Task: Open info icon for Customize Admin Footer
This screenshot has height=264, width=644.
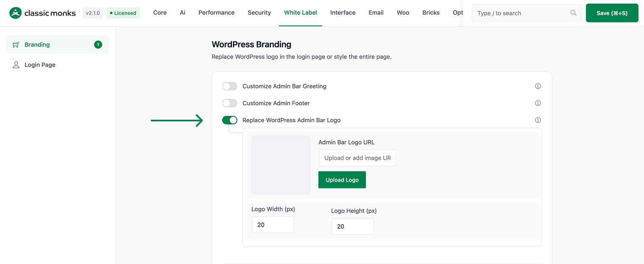Action: 538,103
